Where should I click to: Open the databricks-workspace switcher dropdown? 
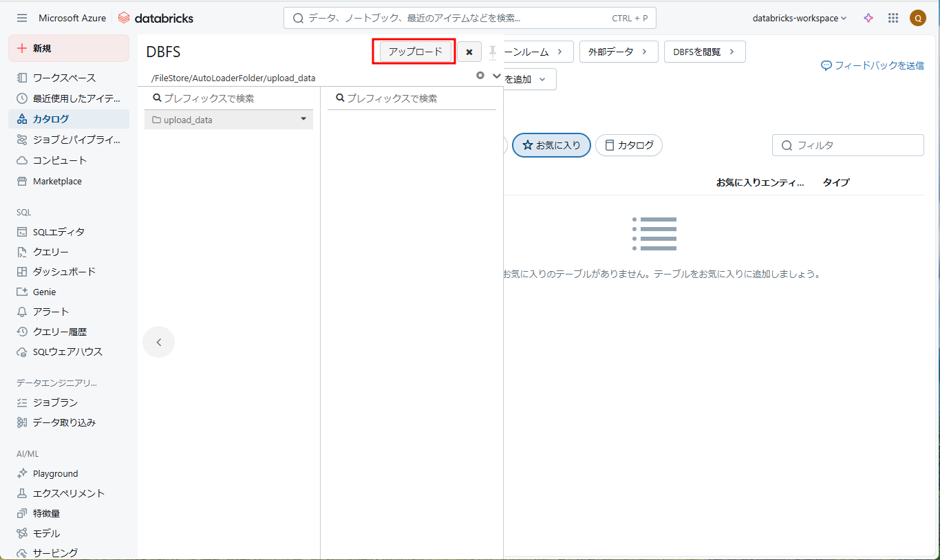(800, 18)
